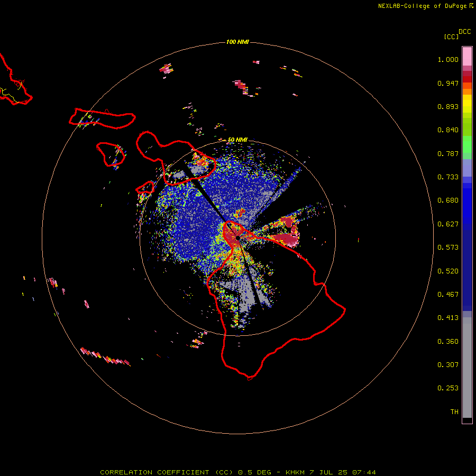Click the 1.000 value on the color scale
This screenshot has width=476, height=476.
click(448, 59)
